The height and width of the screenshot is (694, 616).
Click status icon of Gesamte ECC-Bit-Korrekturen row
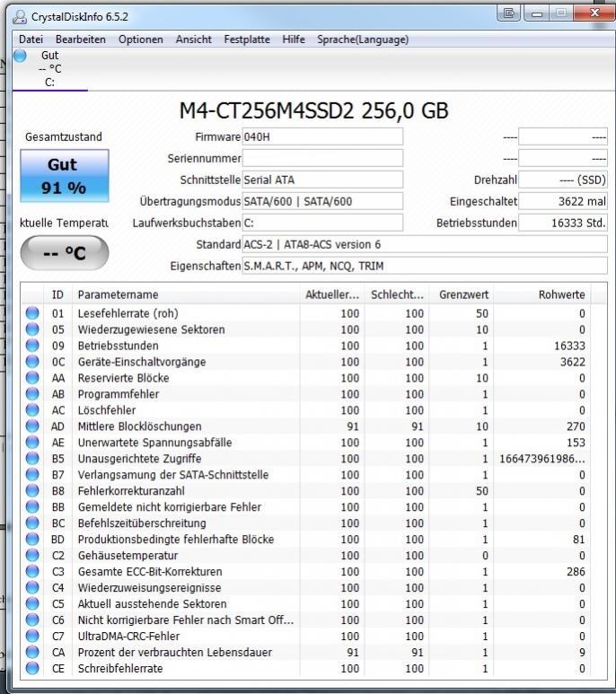point(32,571)
